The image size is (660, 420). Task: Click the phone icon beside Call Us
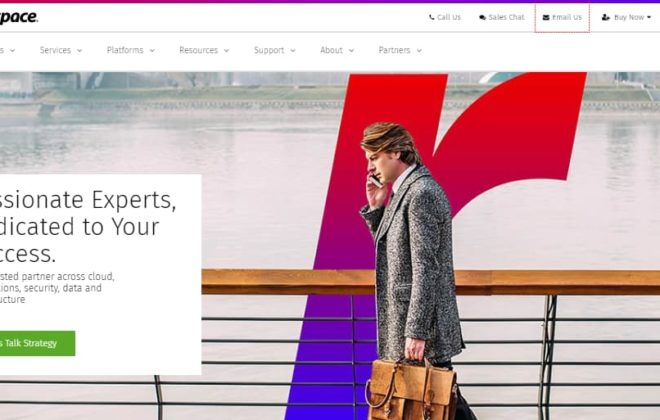point(431,17)
